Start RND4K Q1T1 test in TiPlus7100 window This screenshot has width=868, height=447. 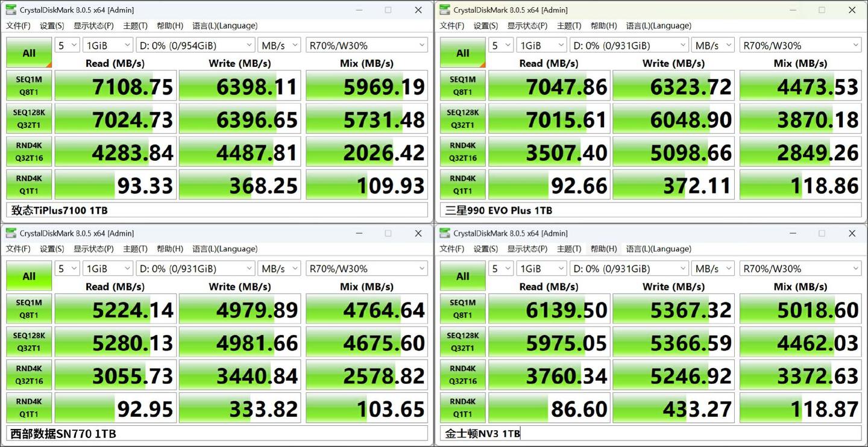[x=29, y=184]
